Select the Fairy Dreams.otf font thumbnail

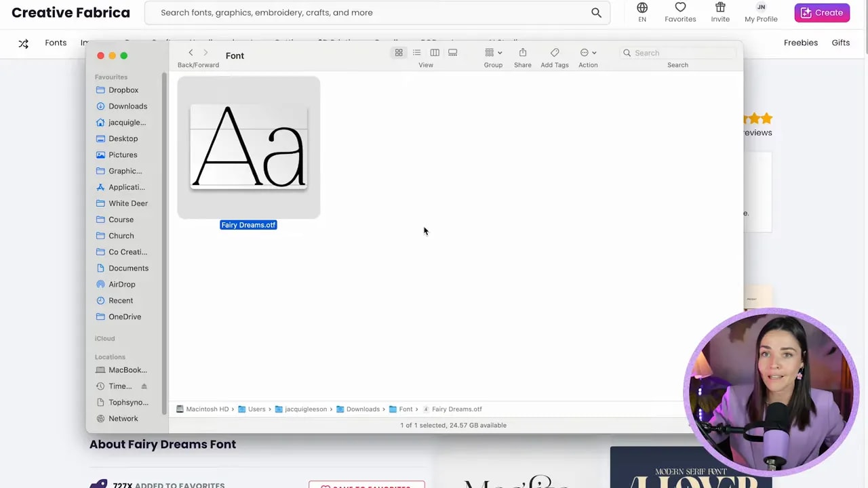[248, 147]
